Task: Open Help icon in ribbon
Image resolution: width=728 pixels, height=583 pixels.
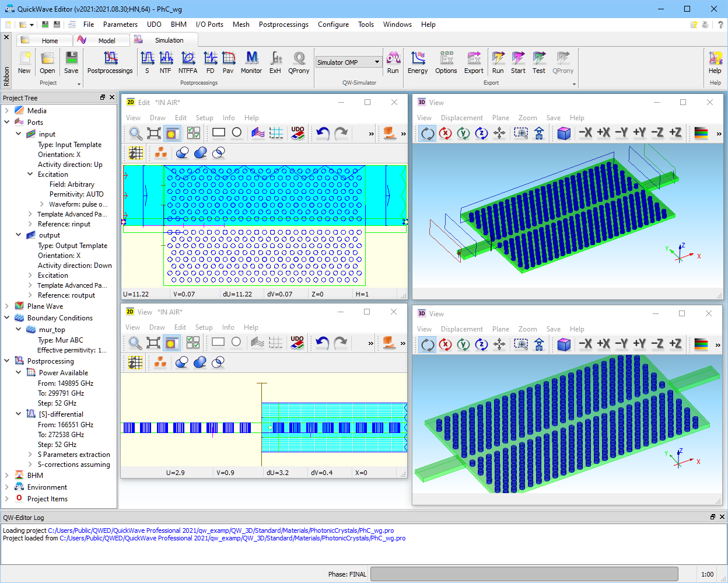Action: pyautogui.click(x=715, y=62)
